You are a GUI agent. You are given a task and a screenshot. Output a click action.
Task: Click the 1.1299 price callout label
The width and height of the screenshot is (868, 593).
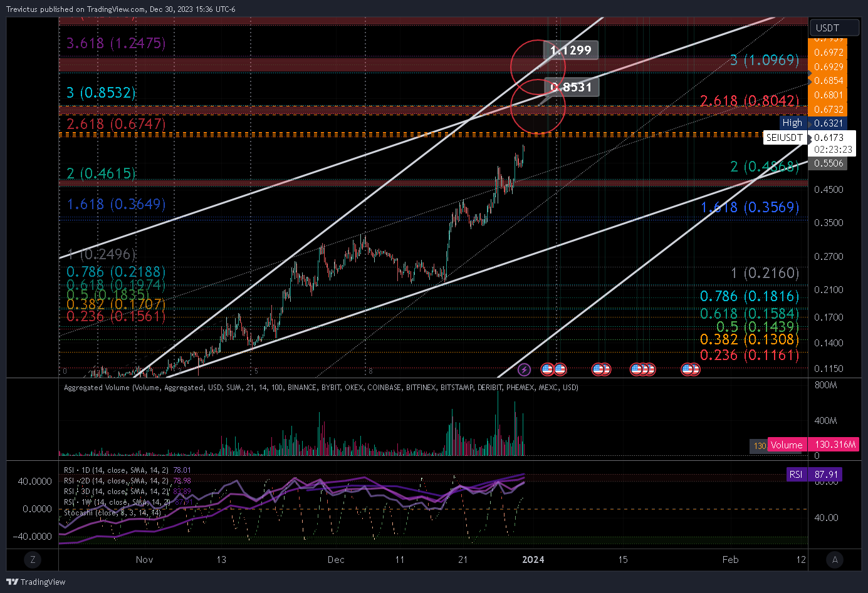[x=570, y=50]
